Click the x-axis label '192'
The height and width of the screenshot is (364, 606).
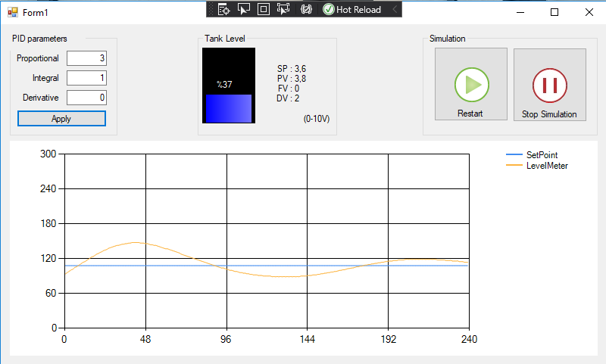click(389, 339)
